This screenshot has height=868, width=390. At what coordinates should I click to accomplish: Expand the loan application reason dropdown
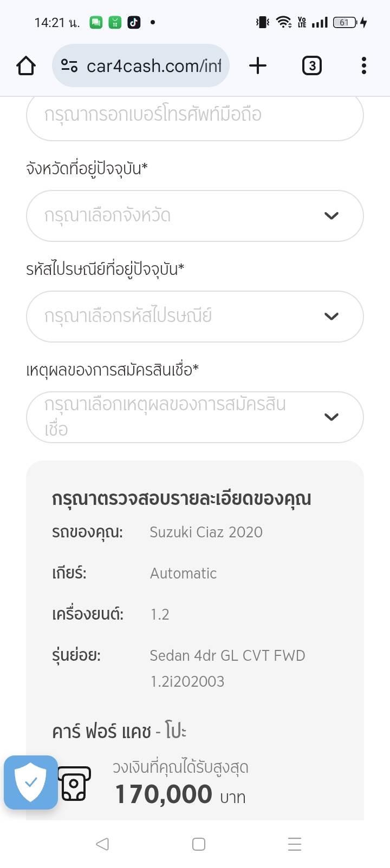[x=194, y=417]
